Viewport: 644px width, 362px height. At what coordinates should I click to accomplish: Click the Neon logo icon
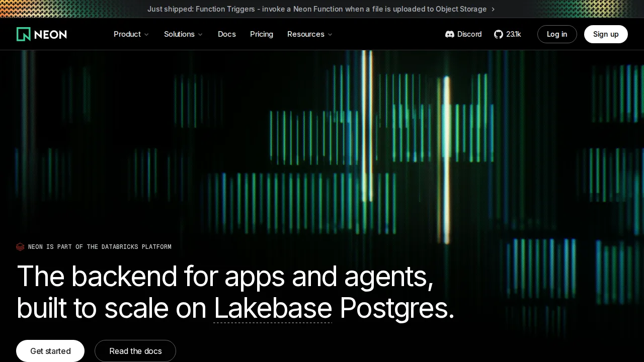pyautogui.click(x=24, y=34)
